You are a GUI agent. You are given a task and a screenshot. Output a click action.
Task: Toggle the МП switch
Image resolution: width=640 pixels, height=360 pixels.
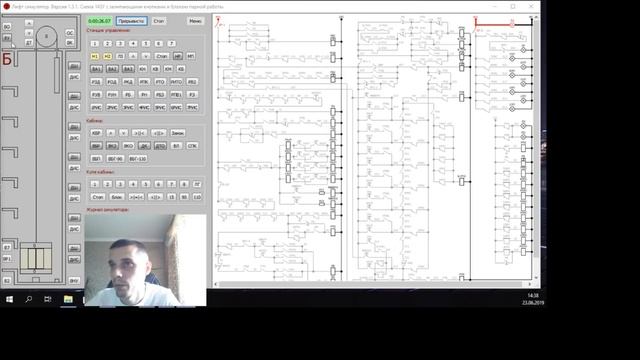tap(191, 56)
